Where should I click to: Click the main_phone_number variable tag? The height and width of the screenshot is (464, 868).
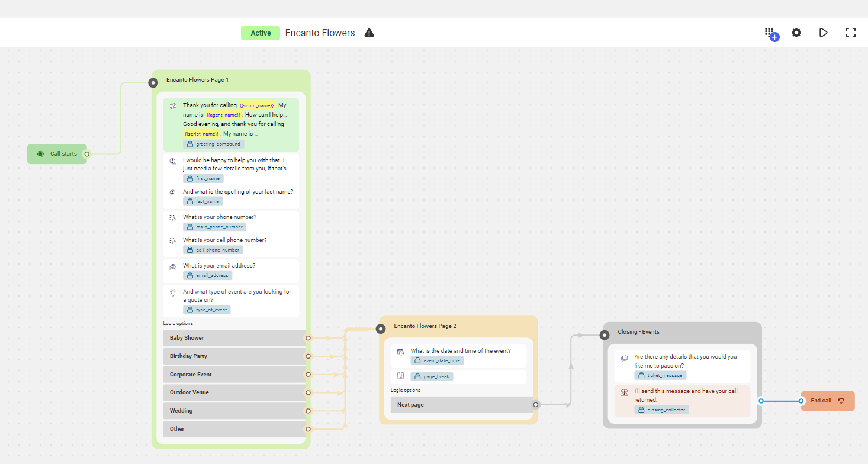point(214,227)
